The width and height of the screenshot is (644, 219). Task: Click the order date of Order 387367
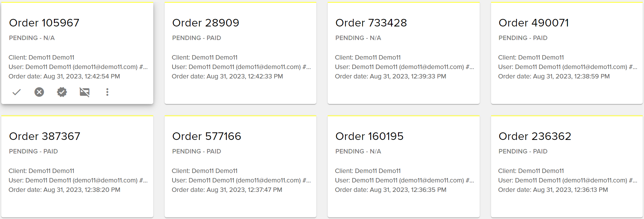tap(64, 190)
